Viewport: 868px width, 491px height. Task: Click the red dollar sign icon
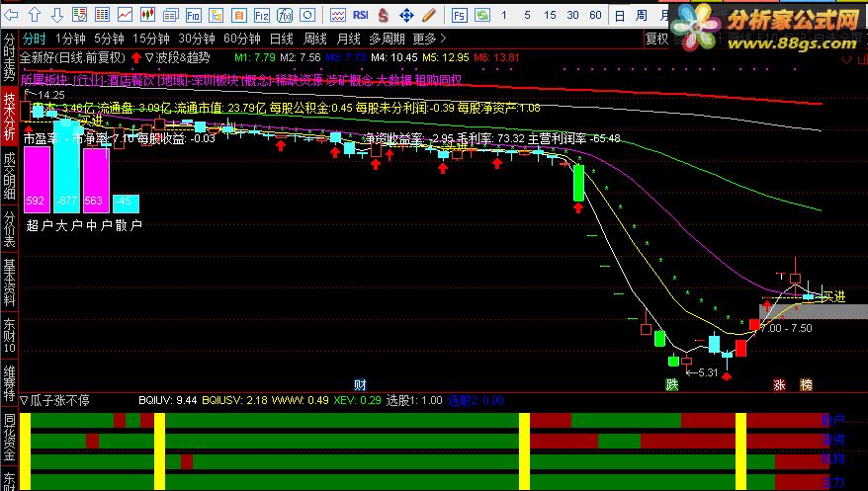pos(383,15)
